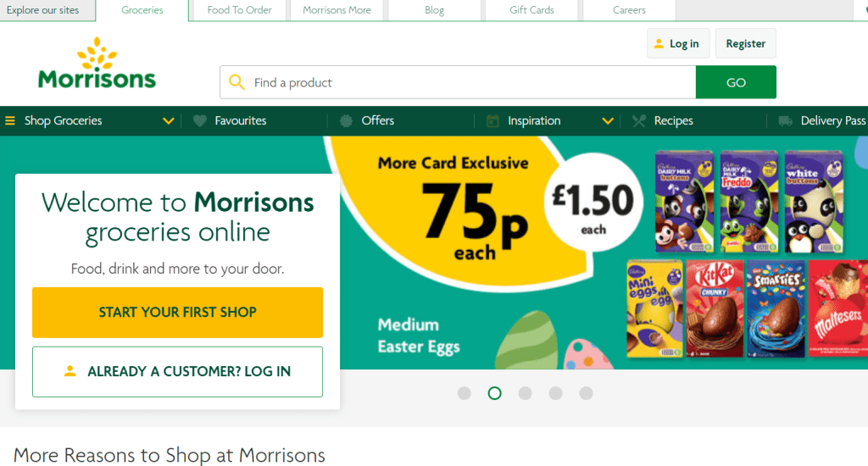The image size is (868, 466).
Task: Select the first carousel slide dot
Action: click(464, 393)
